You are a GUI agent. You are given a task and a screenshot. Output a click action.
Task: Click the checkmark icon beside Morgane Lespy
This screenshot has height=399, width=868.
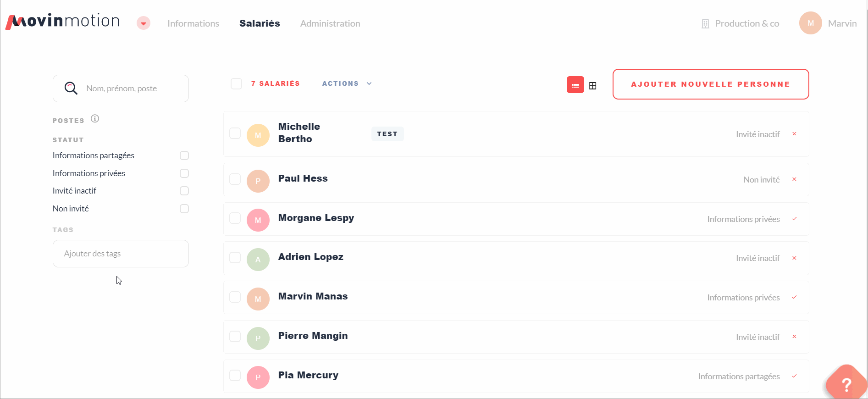coord(794,219)
